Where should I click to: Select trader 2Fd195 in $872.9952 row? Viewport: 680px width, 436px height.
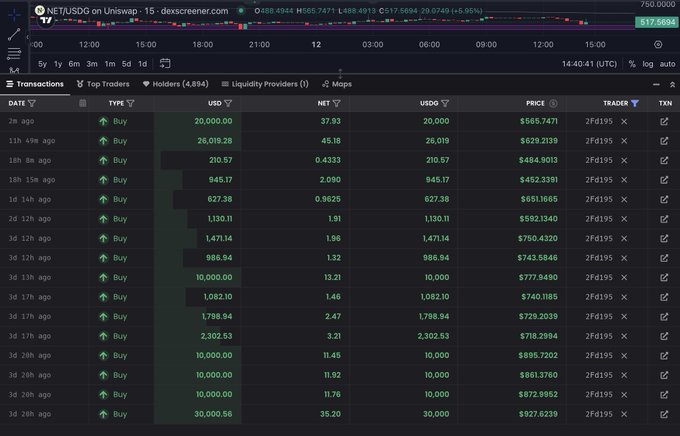point(598,394)
